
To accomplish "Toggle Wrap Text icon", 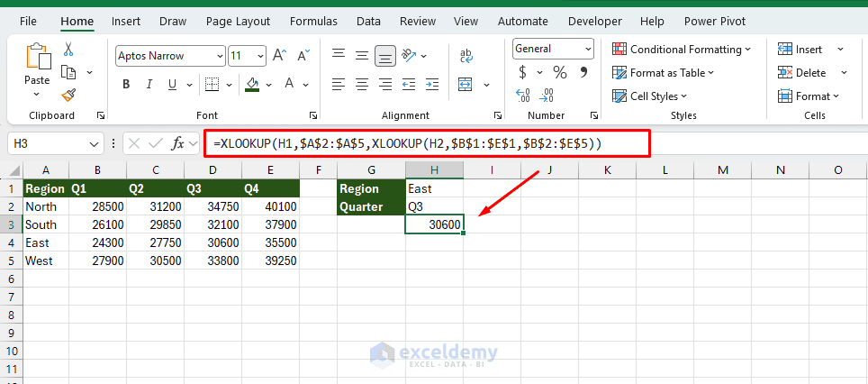I will click(466, 55).
